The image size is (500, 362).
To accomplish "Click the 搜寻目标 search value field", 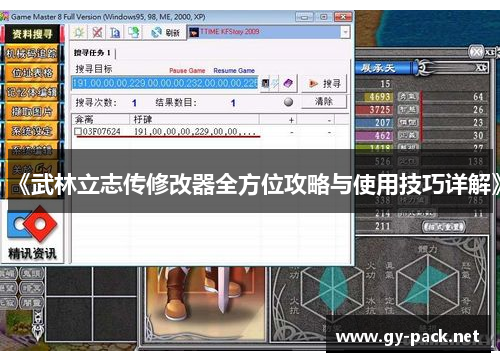I will pos(165,83).
